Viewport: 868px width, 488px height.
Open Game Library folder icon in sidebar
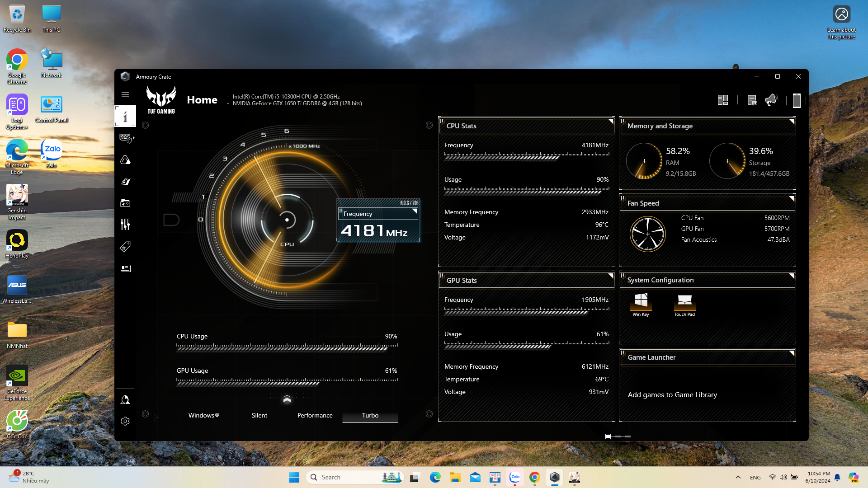tap(125, 203)
